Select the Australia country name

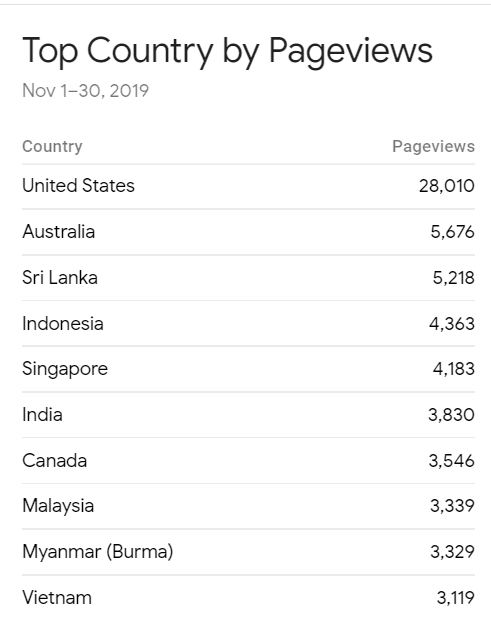[58, 231]
